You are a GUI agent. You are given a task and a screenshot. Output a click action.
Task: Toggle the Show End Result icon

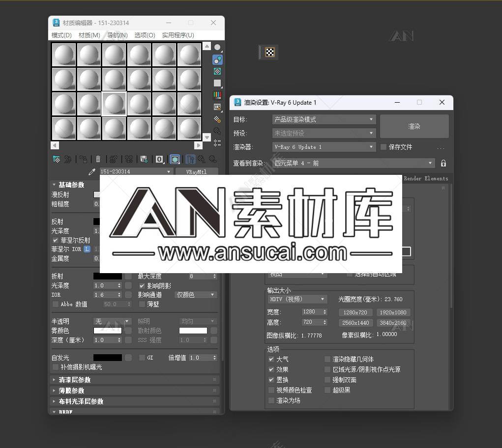pos(190,159)
